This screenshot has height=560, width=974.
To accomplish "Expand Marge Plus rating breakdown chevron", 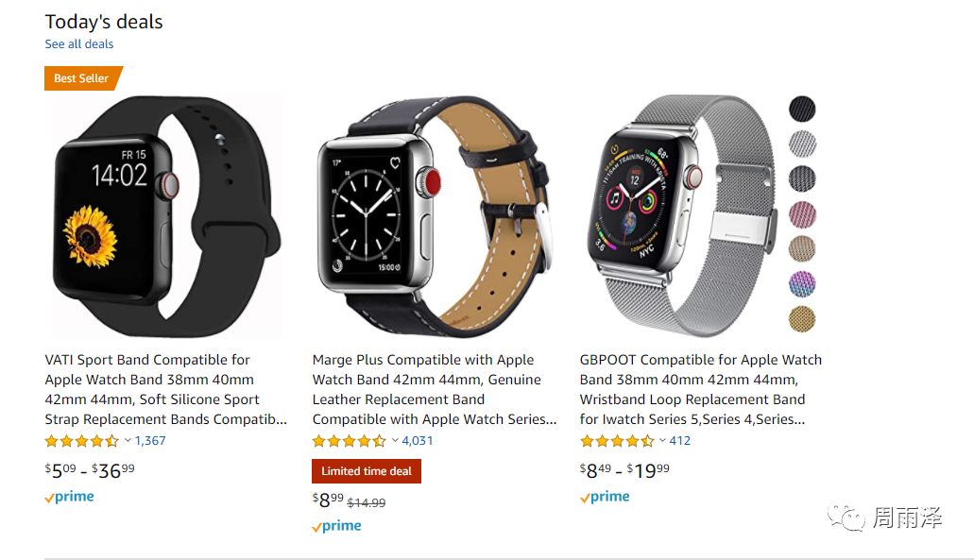I will (x=395, y=440).
